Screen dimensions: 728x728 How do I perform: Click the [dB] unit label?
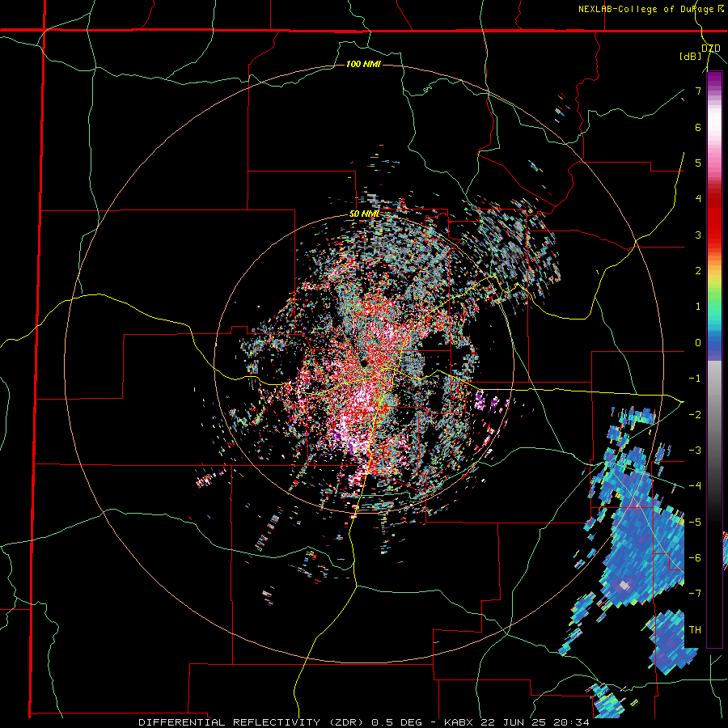click(691, 57)
